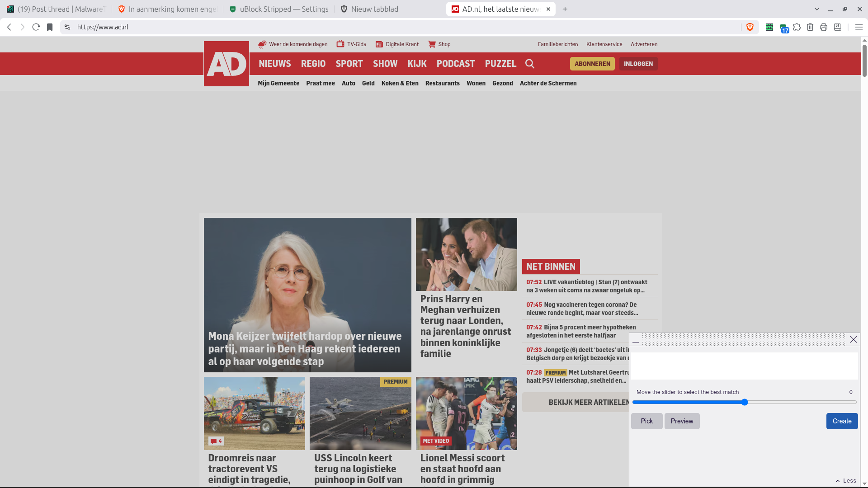Click the trash can toolbar icon
The width and height of the screenshot is (868, 488).
(810, 27)
